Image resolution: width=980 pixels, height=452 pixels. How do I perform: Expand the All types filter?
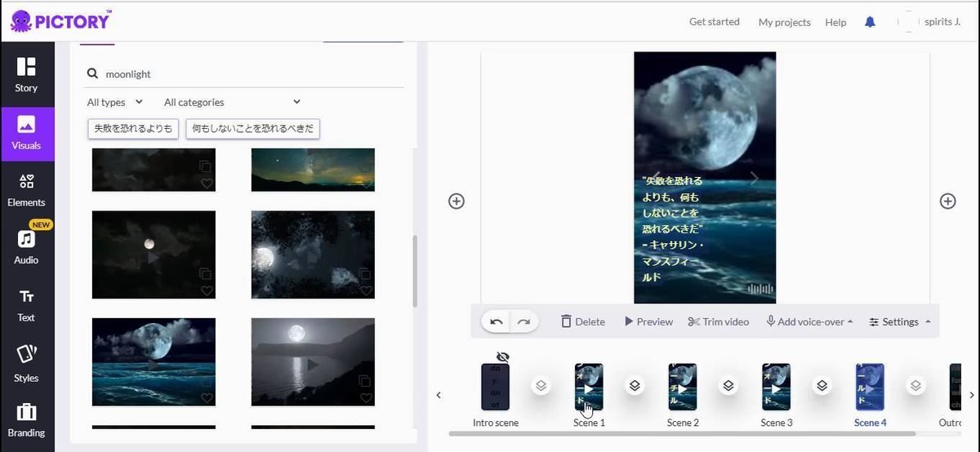click(x=115, y=102)
